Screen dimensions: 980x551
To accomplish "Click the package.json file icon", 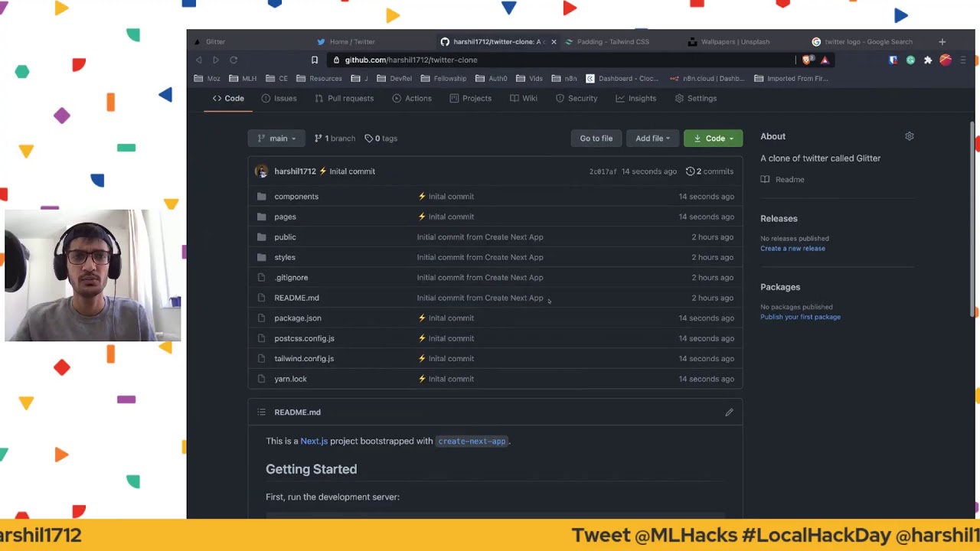I will pos(261,318).
